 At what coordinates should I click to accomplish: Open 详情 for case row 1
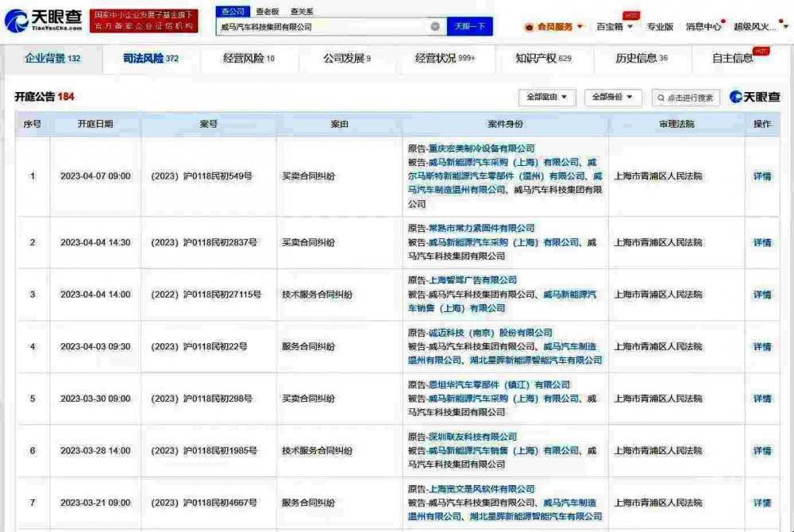762,176
